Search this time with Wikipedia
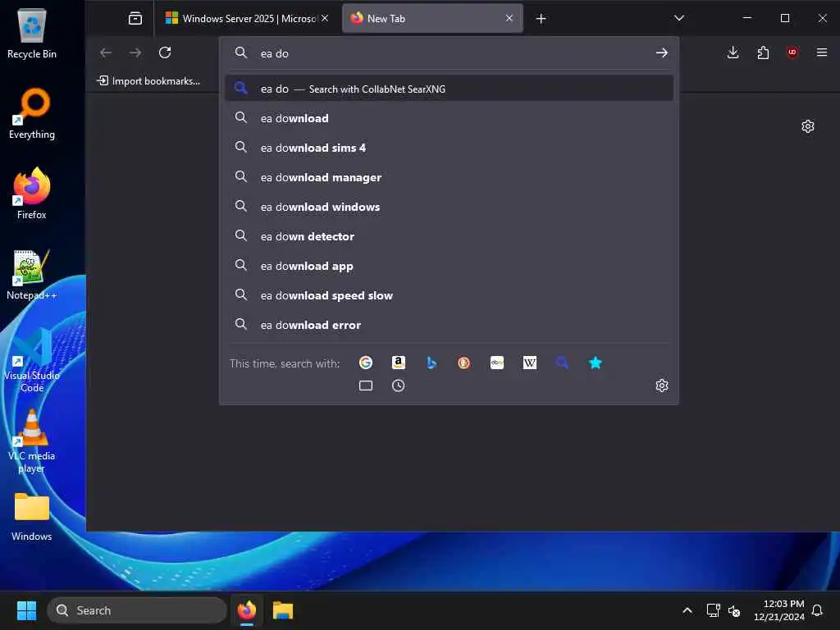The height and width of the screenshot is (630, 840). point(530,363)
